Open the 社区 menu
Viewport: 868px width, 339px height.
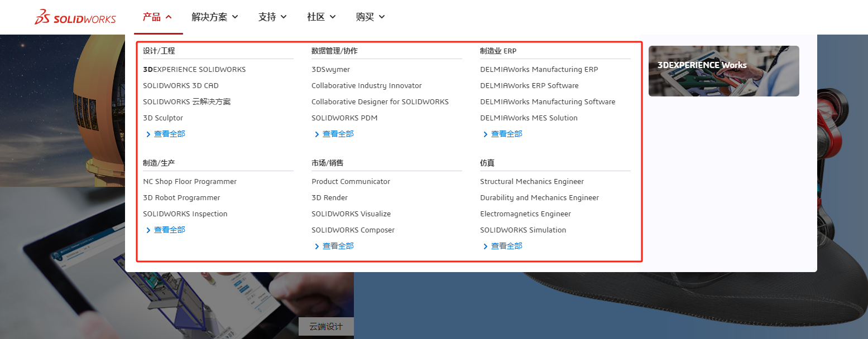point(321,17)
